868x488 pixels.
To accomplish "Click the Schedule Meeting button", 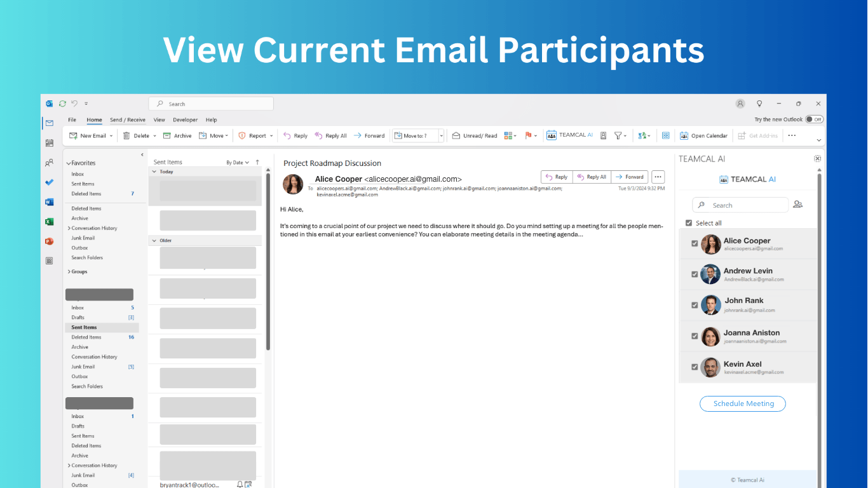I will pos(743,403).
